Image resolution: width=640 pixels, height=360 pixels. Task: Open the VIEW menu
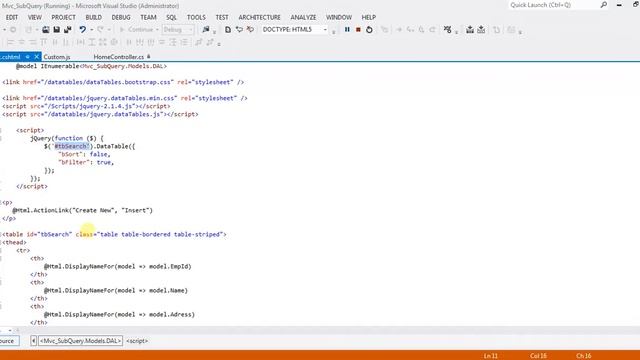pos(35,17)
